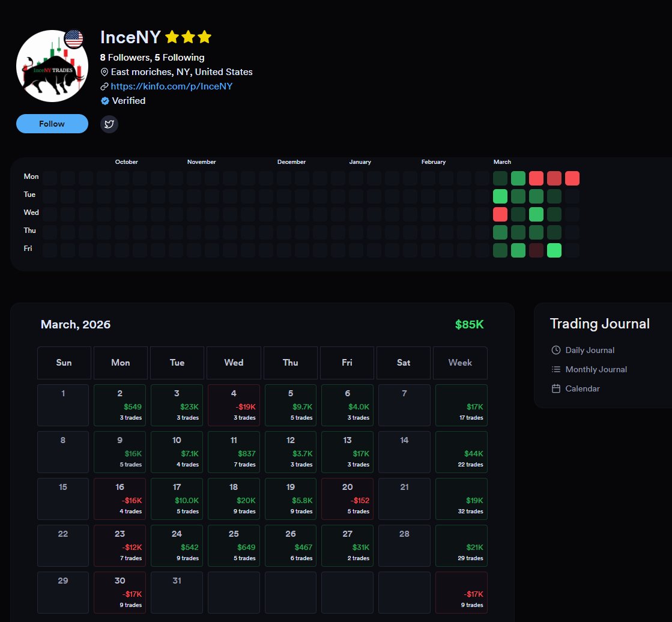Open March 13 day with $17K profit
672x622 pixels.
(347, 452)
